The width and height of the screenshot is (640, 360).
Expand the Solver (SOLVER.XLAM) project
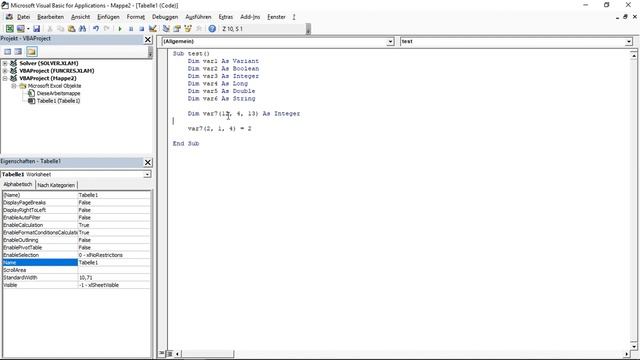click(x=5, y=63)
